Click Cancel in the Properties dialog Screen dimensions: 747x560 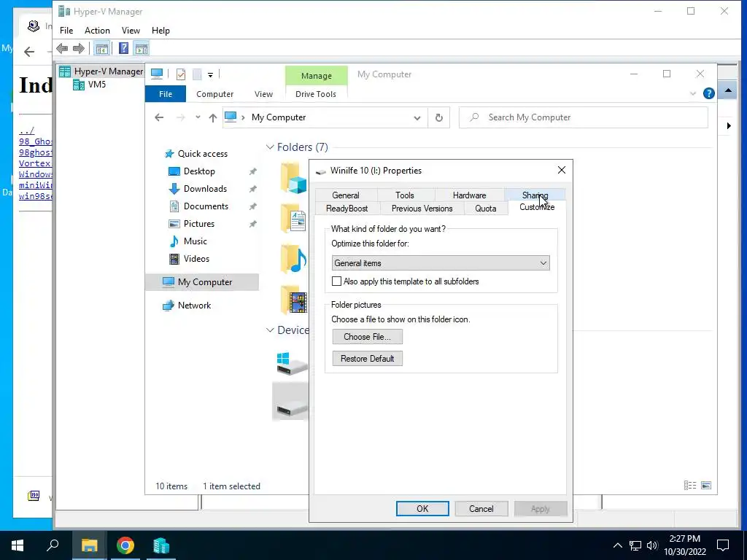pyautogui.click(x=481, y=508)
